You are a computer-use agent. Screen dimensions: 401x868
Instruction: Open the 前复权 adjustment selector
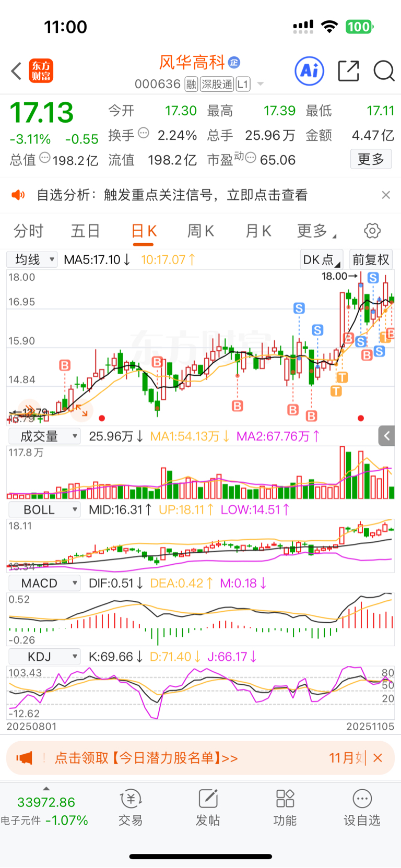(x=371, y=260)
